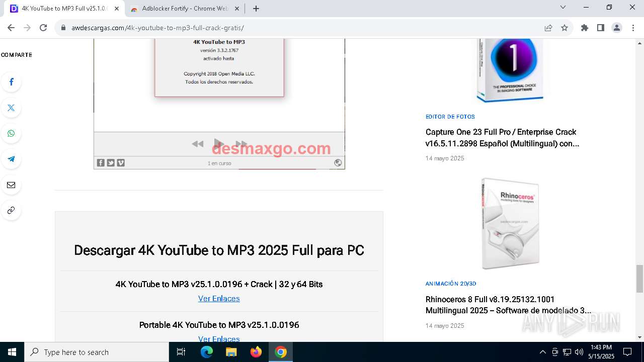The width and height of the screenshot is (644, 362).
Task: Toggle the Chrome side panel
Action: 601,28
